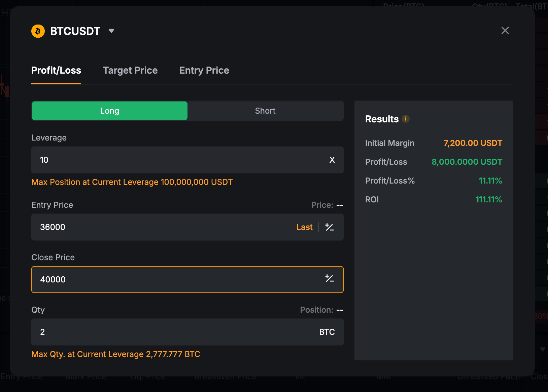Click the Max Qty. at Current Leverage text
The height and width of the screenshot is (392, 548).
pyautogui.click(x=116, y=354)
